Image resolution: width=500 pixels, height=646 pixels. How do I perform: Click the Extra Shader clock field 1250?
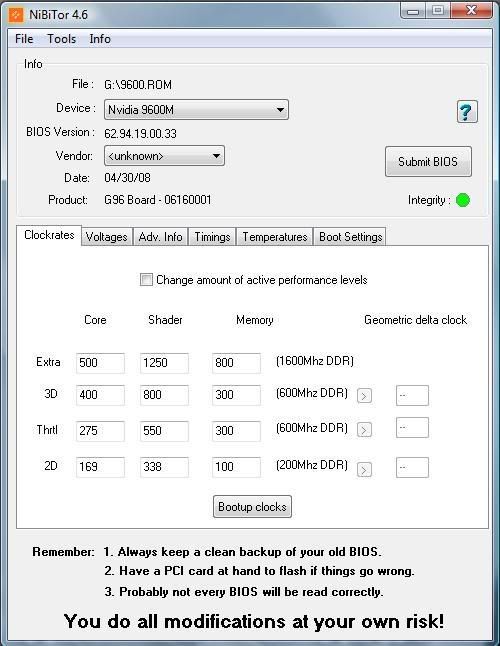tap(164, 363)
